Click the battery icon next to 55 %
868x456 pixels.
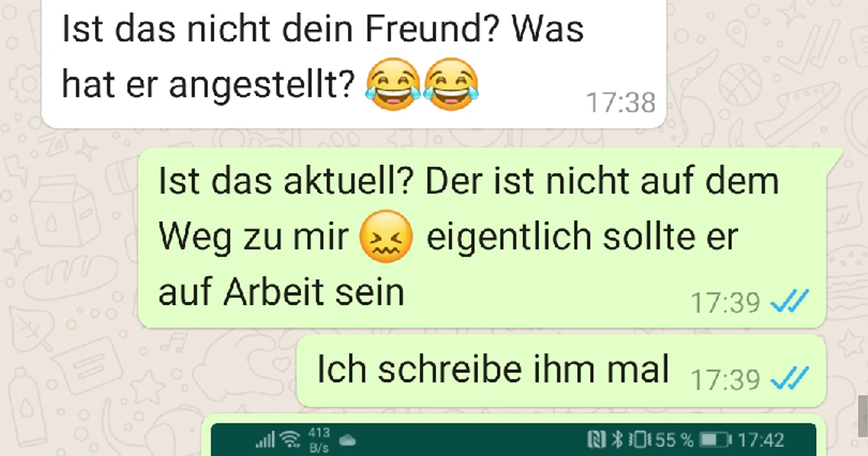716,440
